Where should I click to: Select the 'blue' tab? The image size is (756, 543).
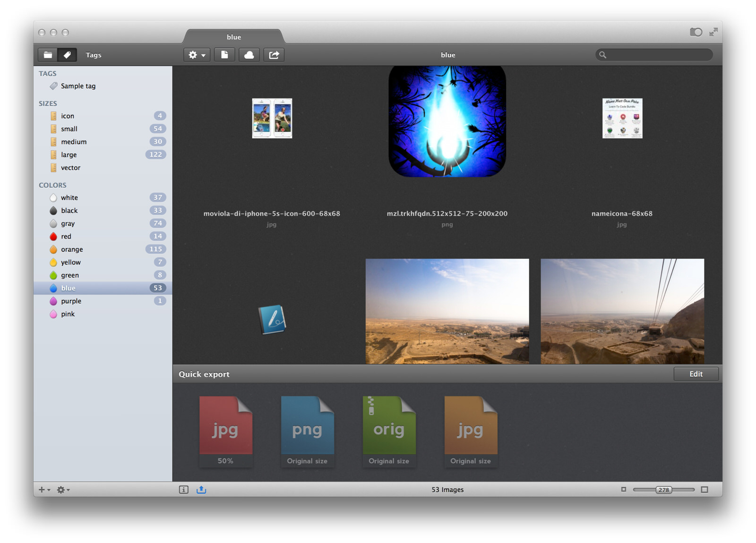234,37
